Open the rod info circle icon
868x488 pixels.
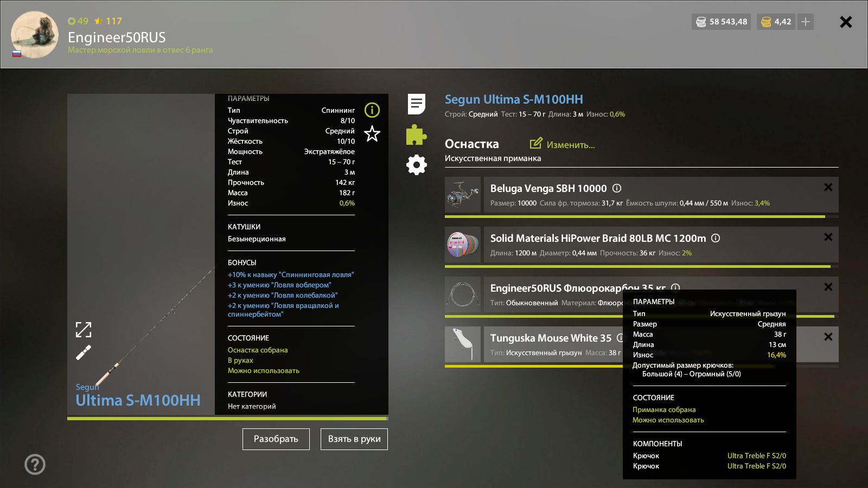click(372, 110)
